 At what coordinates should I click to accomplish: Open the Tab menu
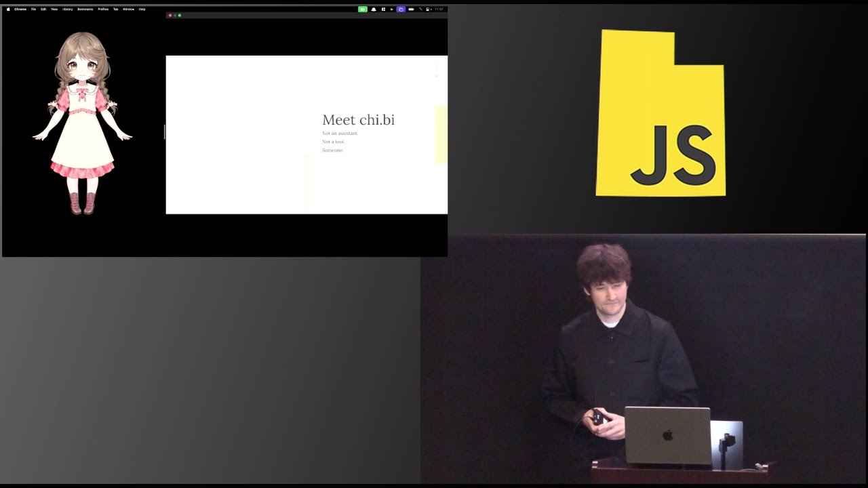116,9
